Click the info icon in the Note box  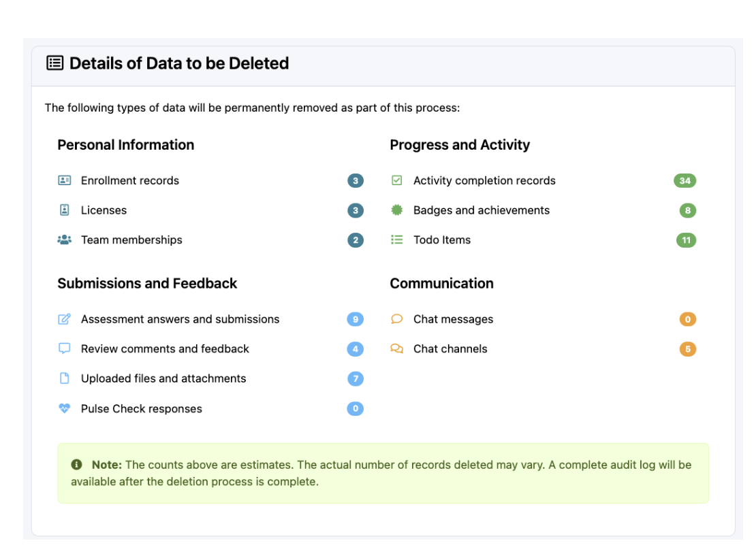pos(77,465)
